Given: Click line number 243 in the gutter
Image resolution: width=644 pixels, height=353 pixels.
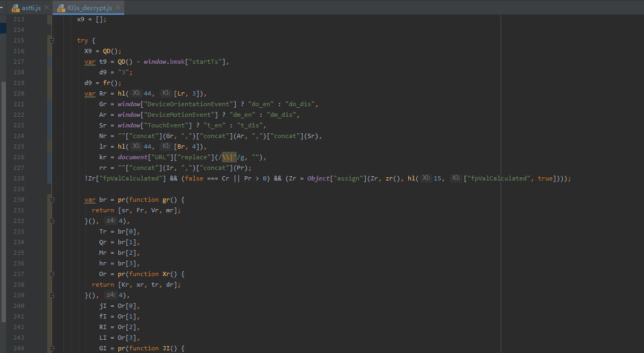Looking at the screenshot, I should point(19,338).
